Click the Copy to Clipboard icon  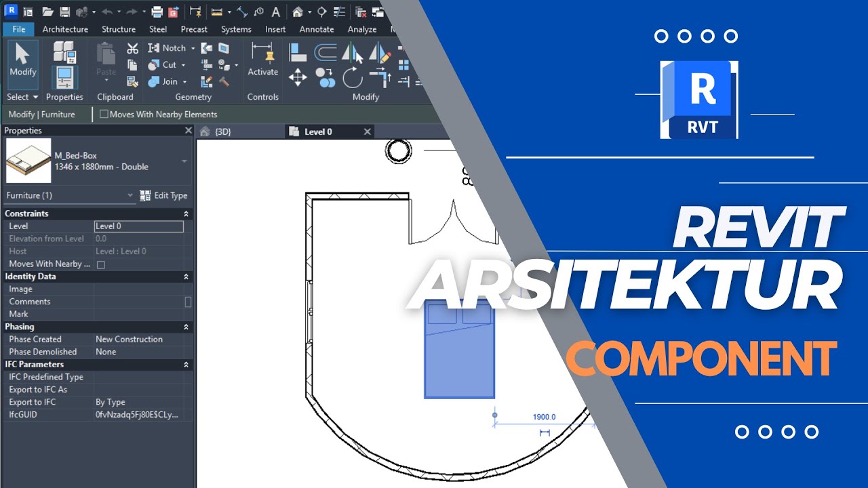coord(133,65)
